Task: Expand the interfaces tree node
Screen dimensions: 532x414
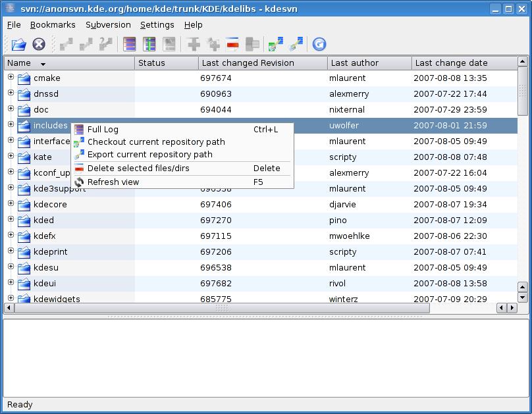Action: click(x=11, y=140)
